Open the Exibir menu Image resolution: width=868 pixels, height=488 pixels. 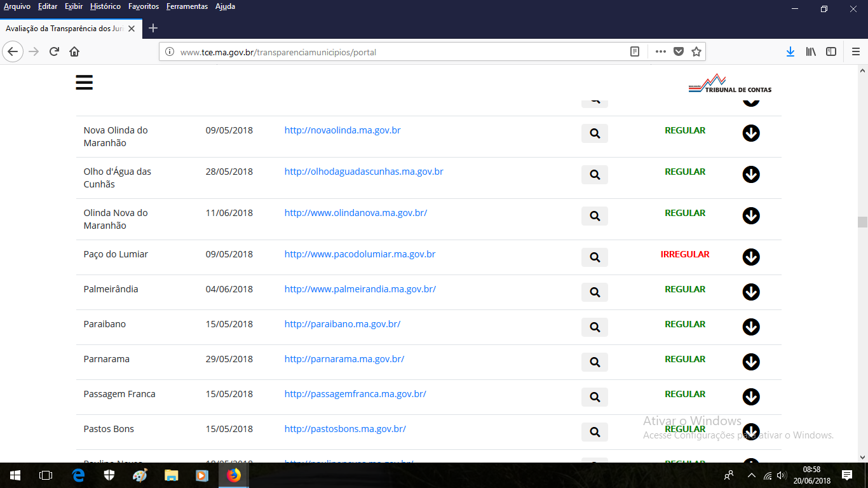74,6
